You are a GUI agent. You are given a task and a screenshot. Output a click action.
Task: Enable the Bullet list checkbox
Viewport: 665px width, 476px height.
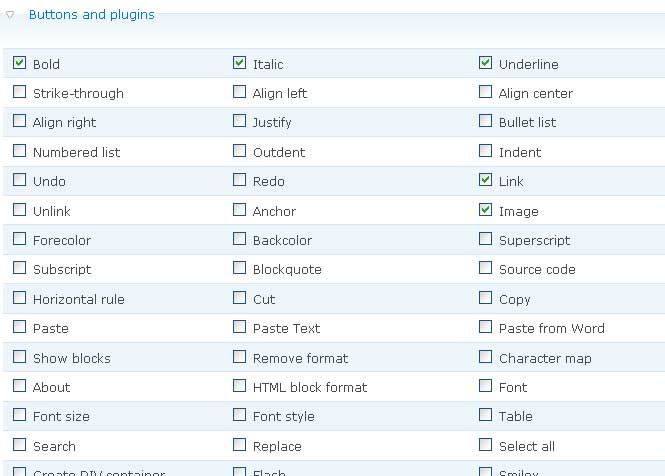click(x=486, y=121)
